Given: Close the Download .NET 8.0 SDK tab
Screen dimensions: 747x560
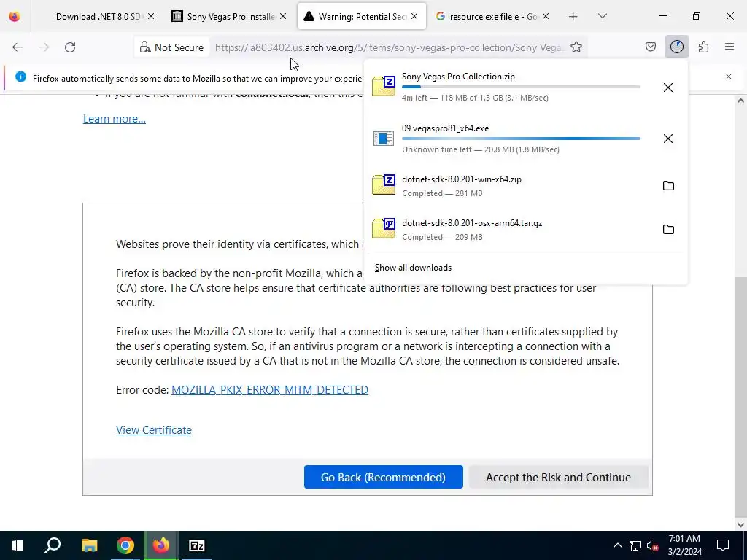Looking at the screenshot, I should (150, 16).
